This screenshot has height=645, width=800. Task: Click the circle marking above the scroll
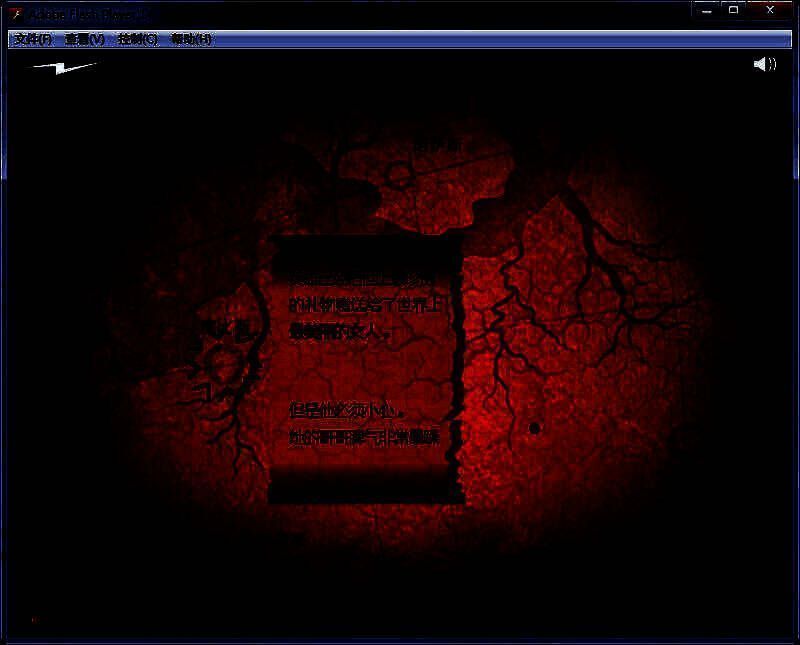point(400,176)
